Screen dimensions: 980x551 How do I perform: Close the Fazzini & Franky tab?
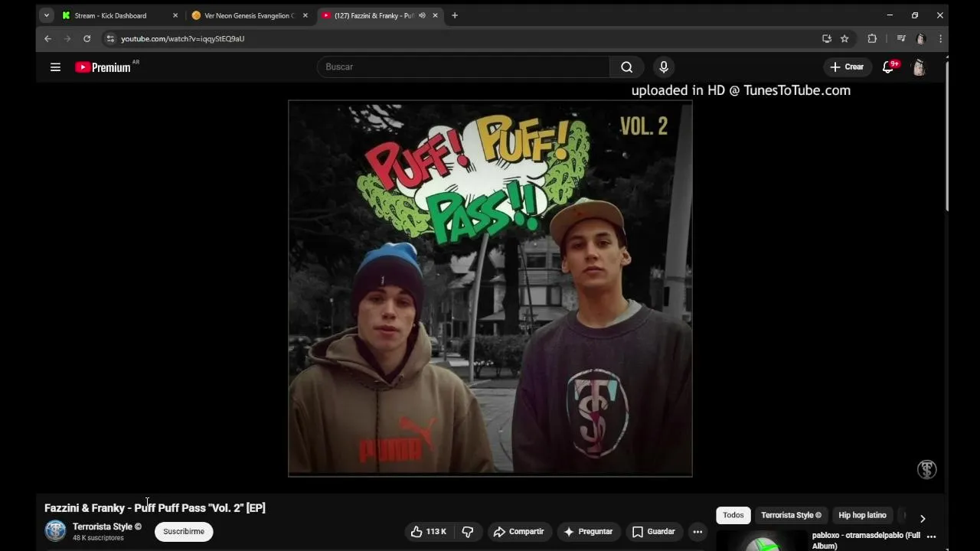[x=436, y=15]
